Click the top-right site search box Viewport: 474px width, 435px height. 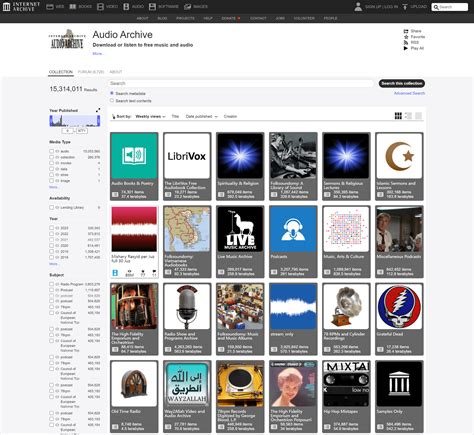450,7
